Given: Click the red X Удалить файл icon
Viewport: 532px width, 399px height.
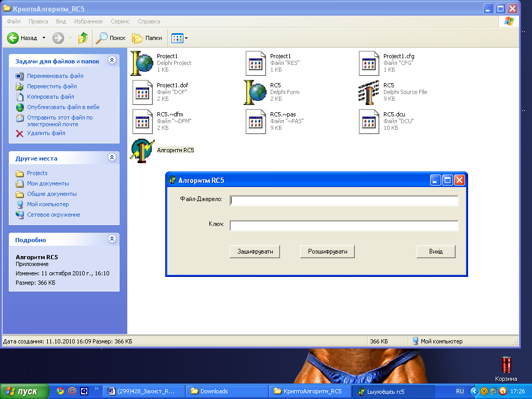Looking at the screenshot, I should [x=20, y=134].
